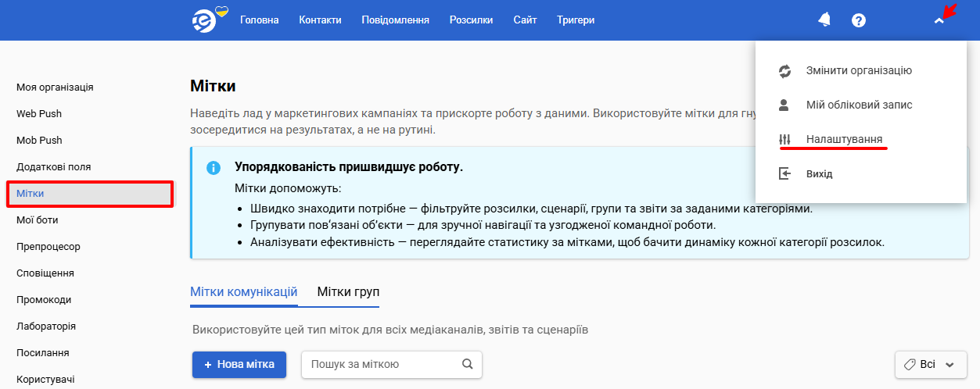Click the account person icon
Image resolution: width=980 pixels, height=389 pixels.
[x=785, y=105]
